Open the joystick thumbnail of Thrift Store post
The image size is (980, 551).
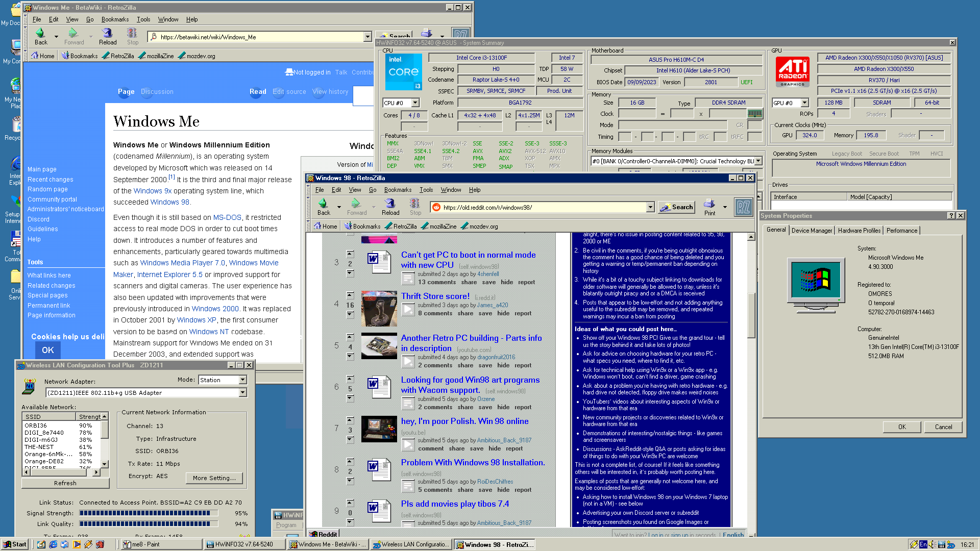click(x=379, y=308)
